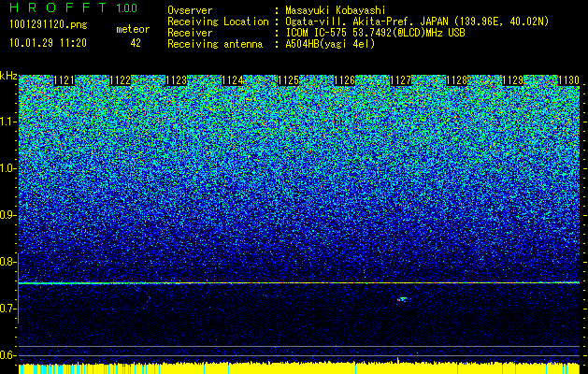Click the HROFFT program title
Image resolution: width=588 pixels, height=374 pixels.
(x=57, y=7)
